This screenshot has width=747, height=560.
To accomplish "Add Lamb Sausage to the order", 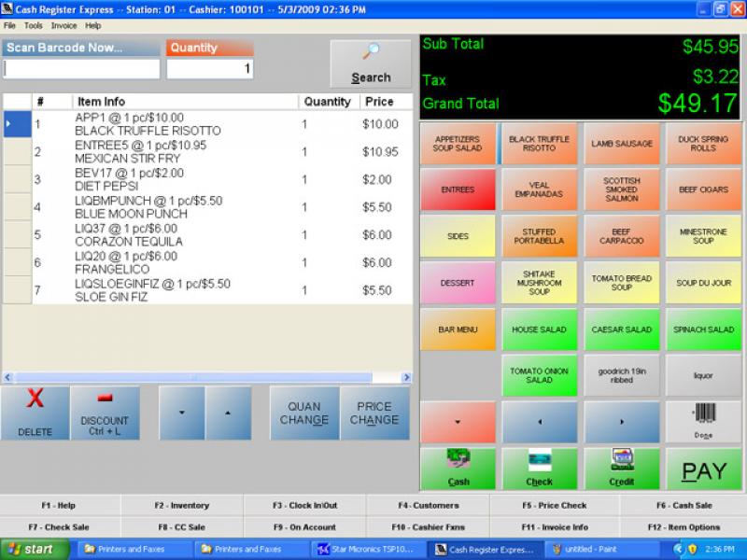I will [x=622, y=144].
